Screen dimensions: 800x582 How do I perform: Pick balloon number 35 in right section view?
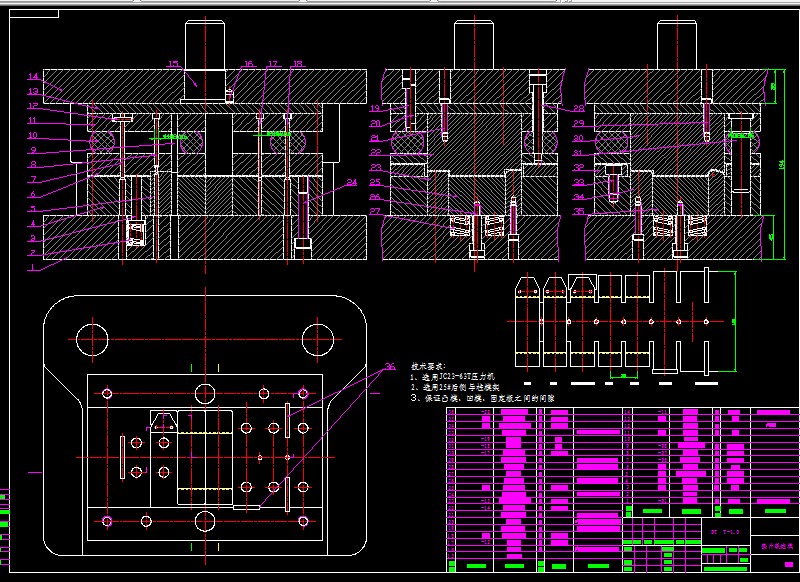579,211
